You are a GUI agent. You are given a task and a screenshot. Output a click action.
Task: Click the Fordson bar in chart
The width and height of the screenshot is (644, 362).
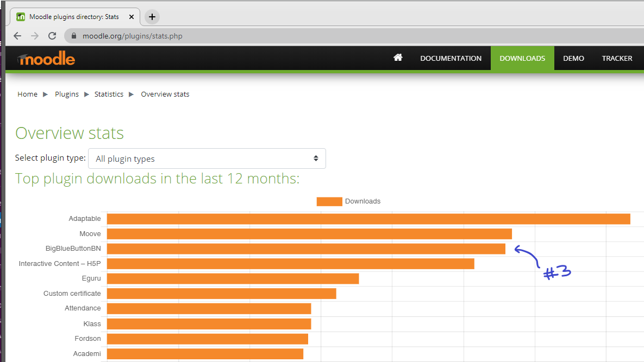click(x=208, y=339)
